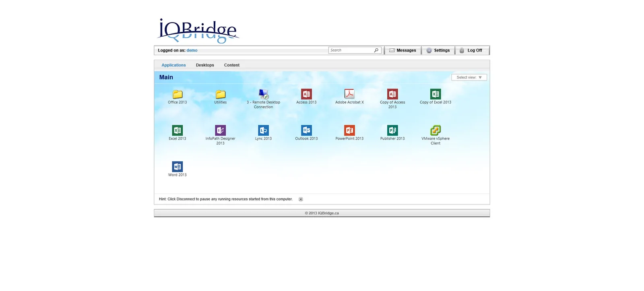
Task: Launch the Excel 2013 icon
Action: [x=178, y=130]
